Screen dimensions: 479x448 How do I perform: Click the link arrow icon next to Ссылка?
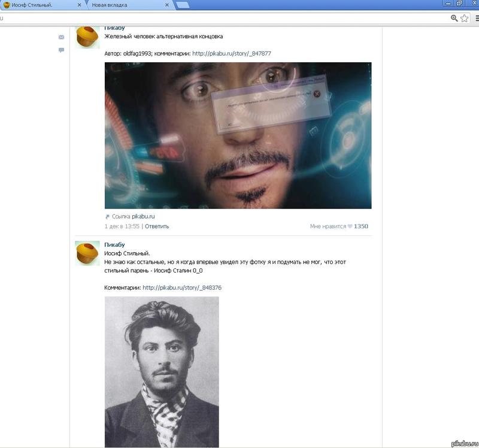click(108, 216)
